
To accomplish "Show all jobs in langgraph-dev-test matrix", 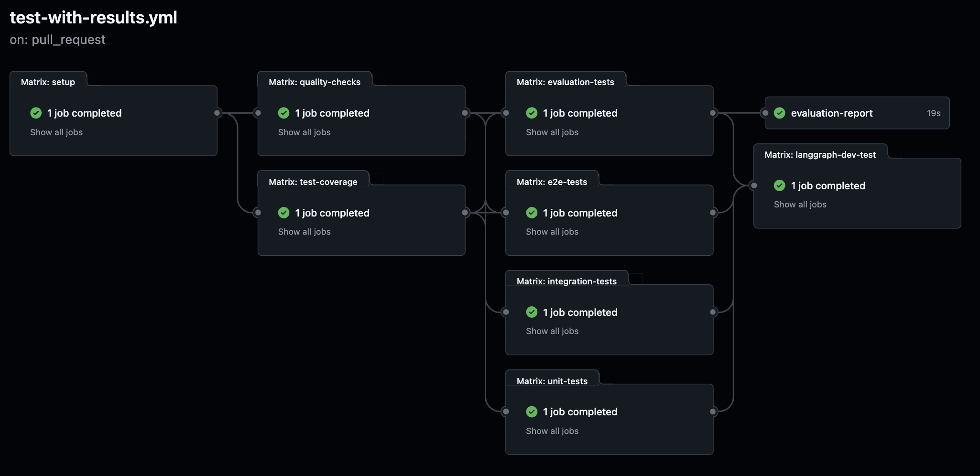I will tap(800, 204).
